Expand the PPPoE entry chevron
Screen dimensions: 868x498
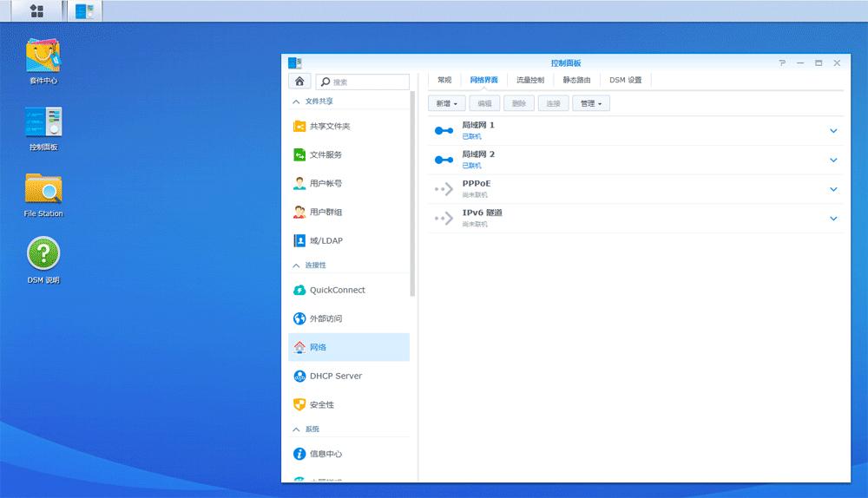[833, 189]
